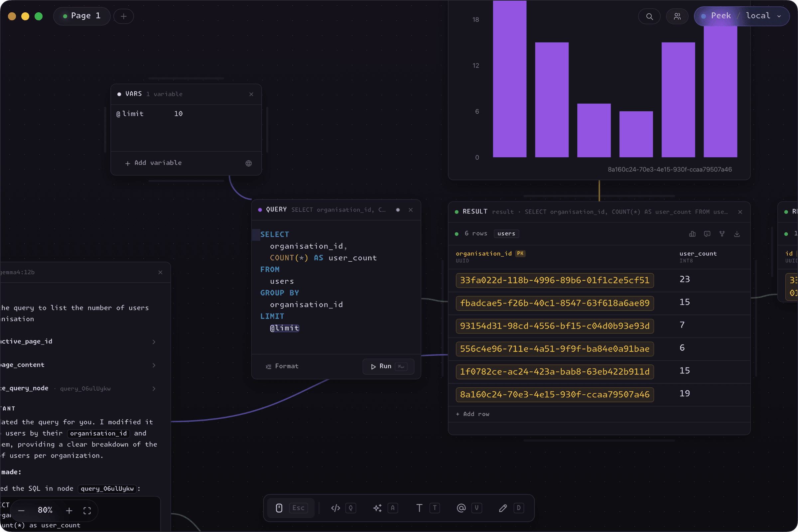Click the query_06ulUykw code chip in the assistant reply
The height and width of the screenshot is (532, 798).
pos(107,489)
